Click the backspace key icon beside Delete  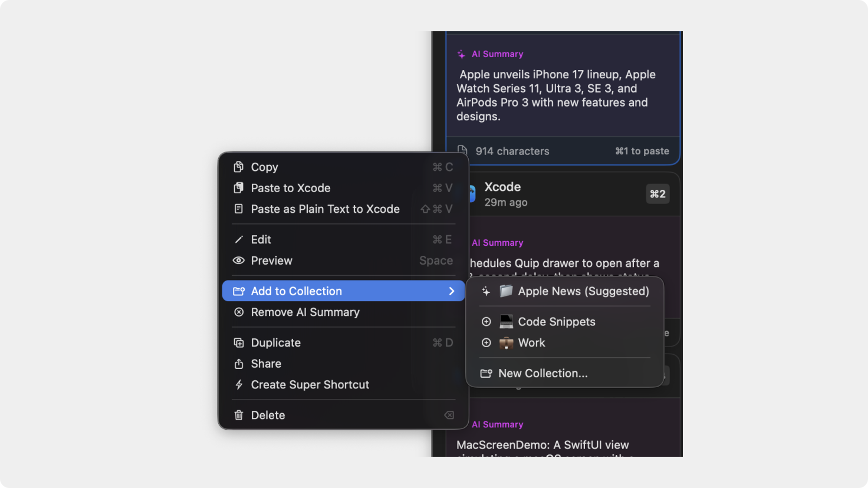[x=449, y=415]
